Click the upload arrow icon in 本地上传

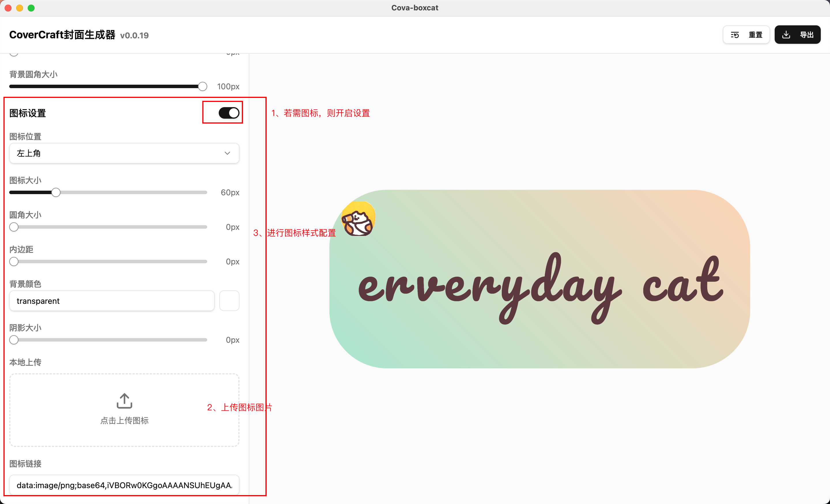point(124,401)
